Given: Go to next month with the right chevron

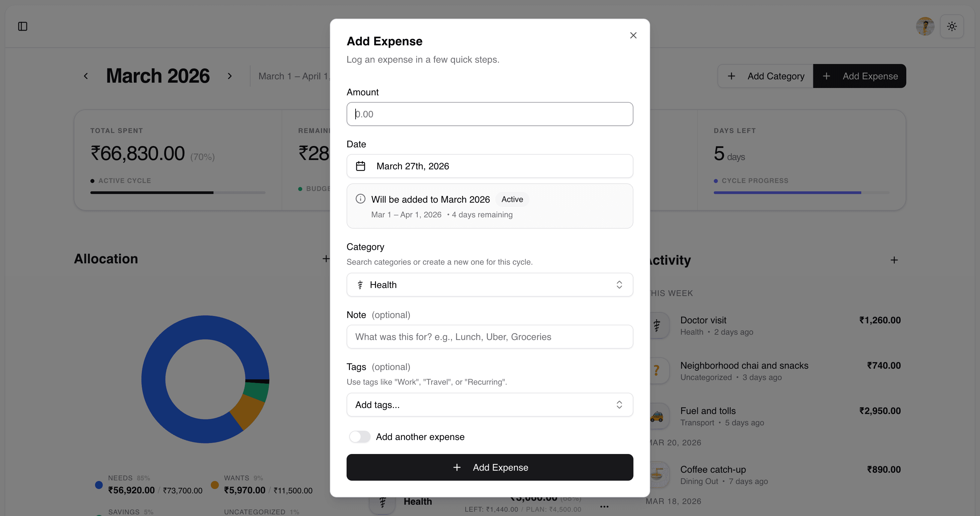Looking at the screenshot, I should pos(230,76).
